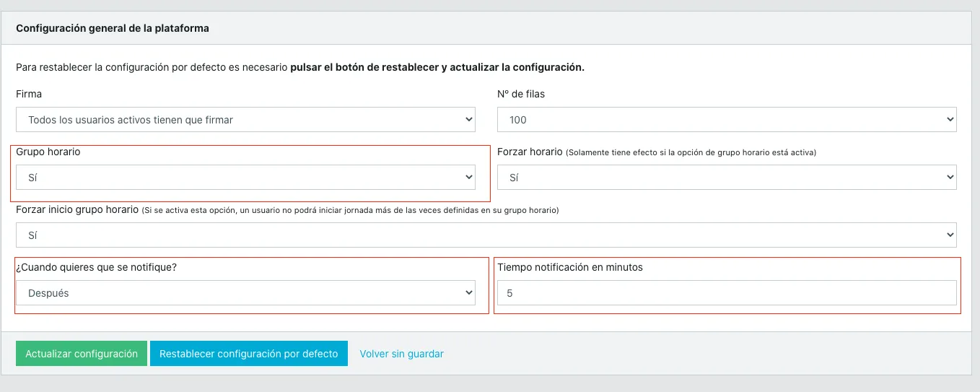Click the Tiempo notificación en minutos label
This screenshot has width=980, height=392.
tap(569, 267)
